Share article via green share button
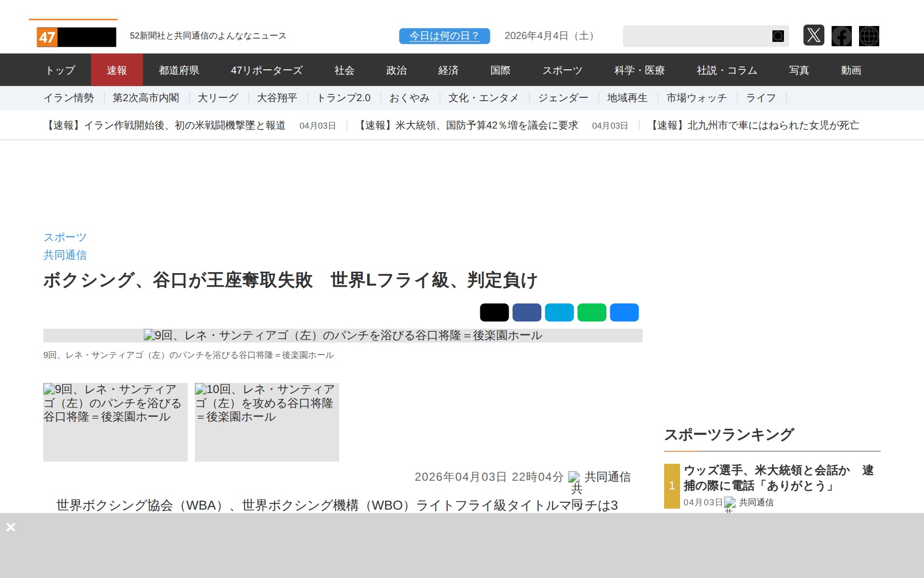The image size is (924, 578). coord(591,313)
